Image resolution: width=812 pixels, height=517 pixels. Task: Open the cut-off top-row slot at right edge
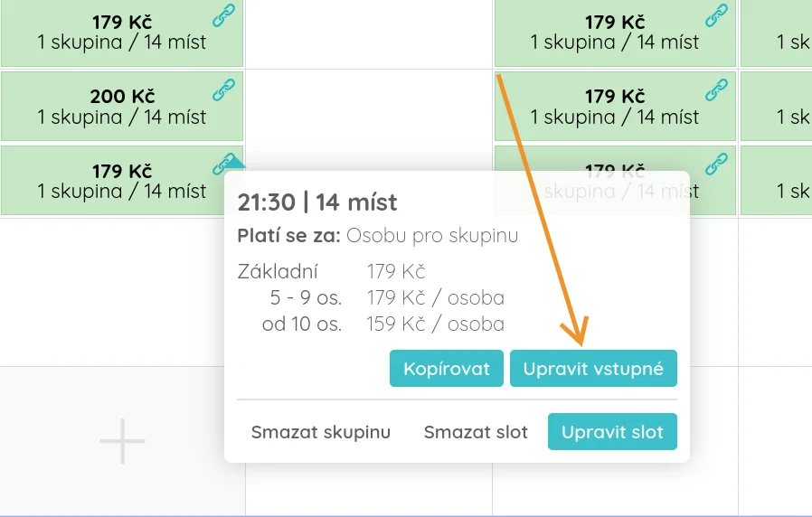778,33
